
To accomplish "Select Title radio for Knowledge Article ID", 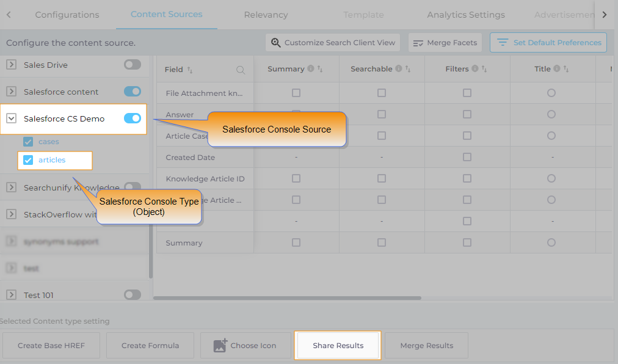I will point(551,178).
